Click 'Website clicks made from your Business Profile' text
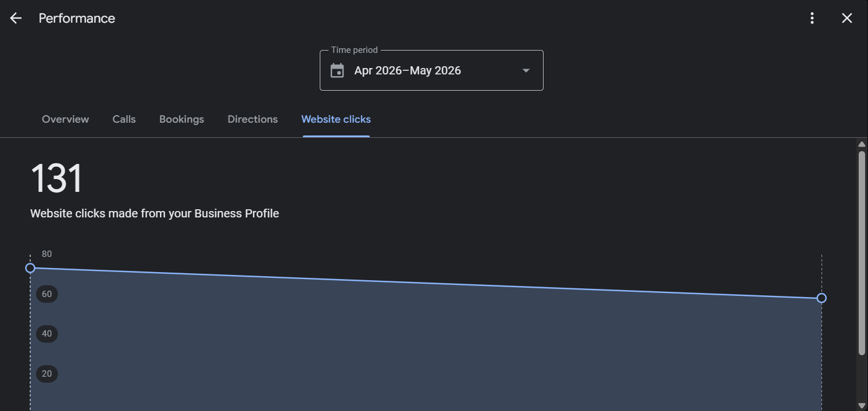The image size is (868, 411). [x=155, y=213]
